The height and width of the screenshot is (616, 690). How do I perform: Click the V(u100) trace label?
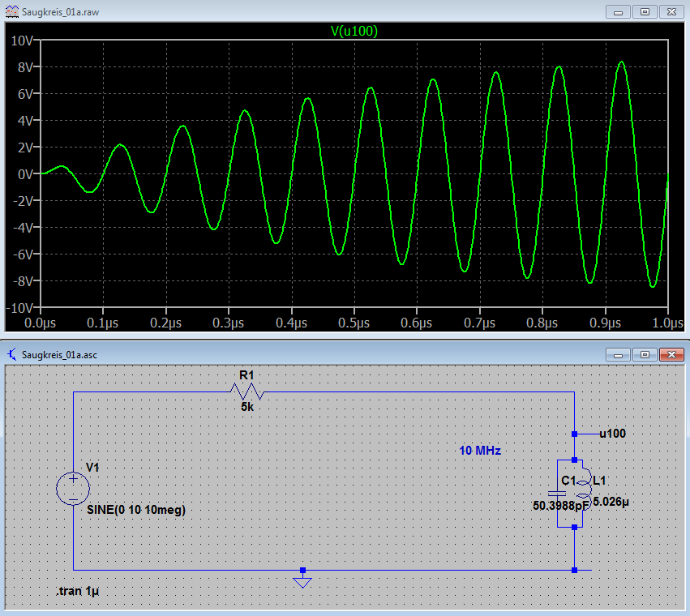click(354, 32)
